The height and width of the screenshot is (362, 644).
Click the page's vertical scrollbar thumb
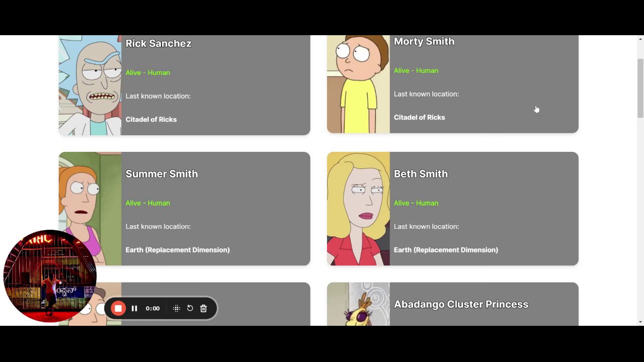click(640, 88)
